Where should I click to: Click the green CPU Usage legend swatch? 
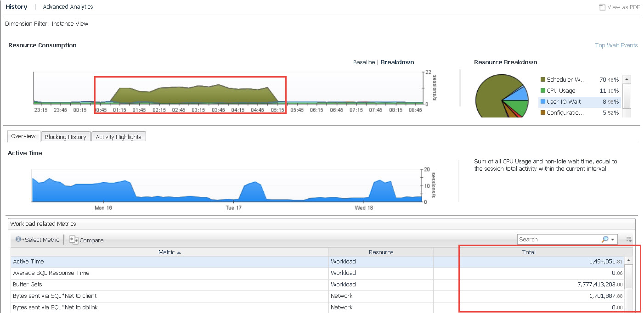(543, 91)
